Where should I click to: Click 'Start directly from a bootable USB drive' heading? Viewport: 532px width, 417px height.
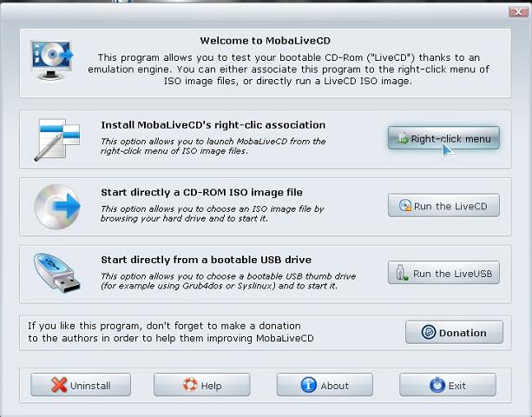click(206, 260)
